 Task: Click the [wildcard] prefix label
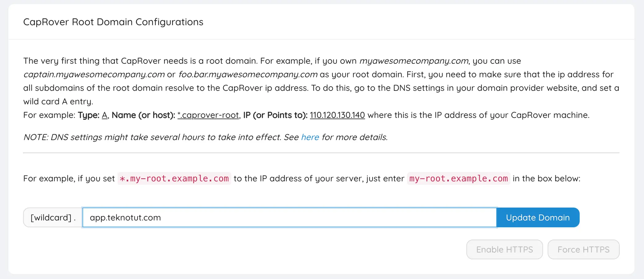(x=53, y=217)
